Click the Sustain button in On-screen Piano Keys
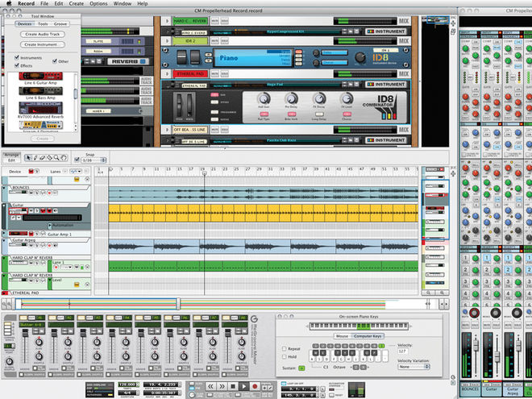 [x=301, y=368]
